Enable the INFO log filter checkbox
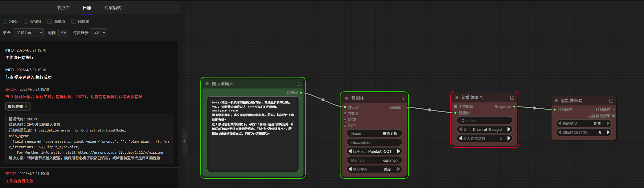Screen dimensions: 644x188 click(5, 22)
